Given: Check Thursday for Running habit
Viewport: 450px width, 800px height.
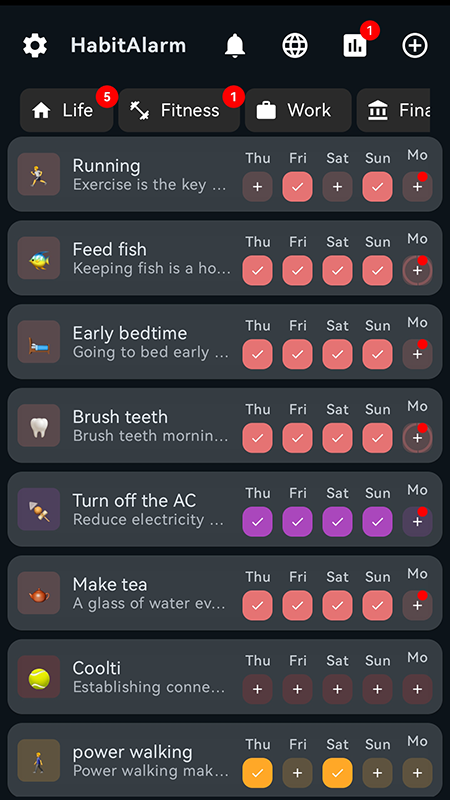Looking at the screenshot, I should pyautogui.click(x=258, y=187).
